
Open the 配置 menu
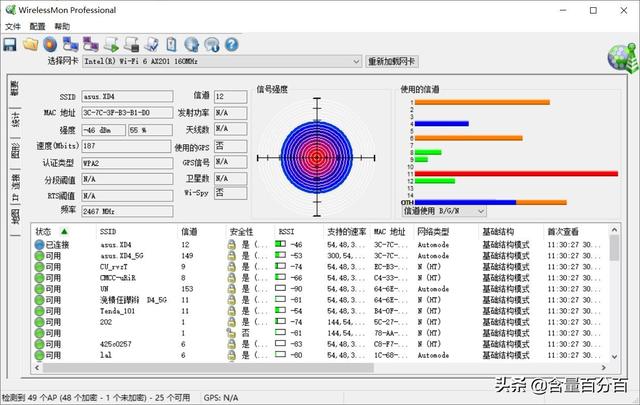pyautogui.click(x=37, y=27)
